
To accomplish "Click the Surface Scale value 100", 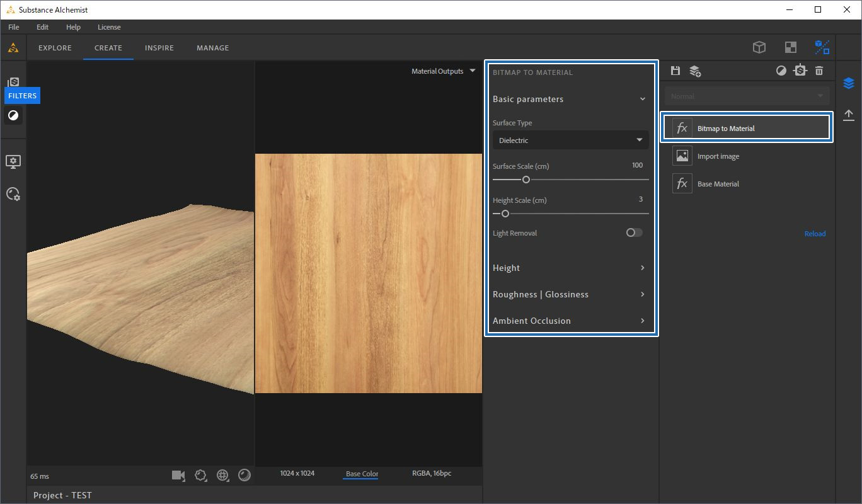I will tap(637, 165).
